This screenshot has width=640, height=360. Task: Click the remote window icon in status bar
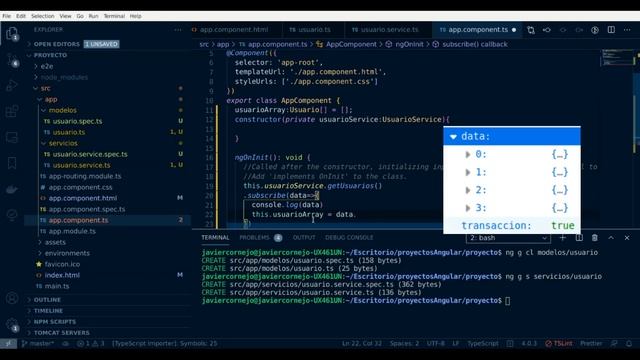[9, 344]
